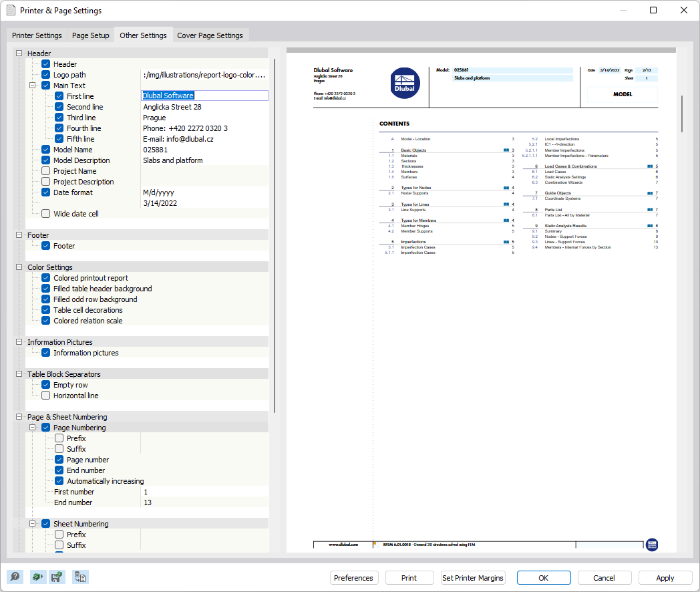
Task: Click the Dlubal logo in preview header
Action: coord(405,83)
